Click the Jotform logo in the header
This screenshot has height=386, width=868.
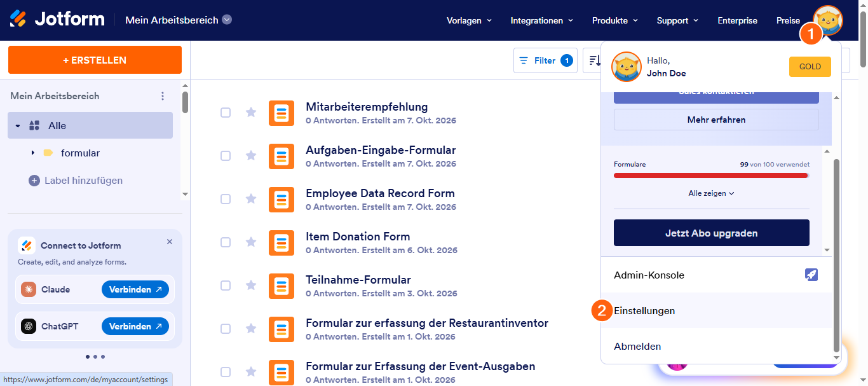(x=57, y=19)
